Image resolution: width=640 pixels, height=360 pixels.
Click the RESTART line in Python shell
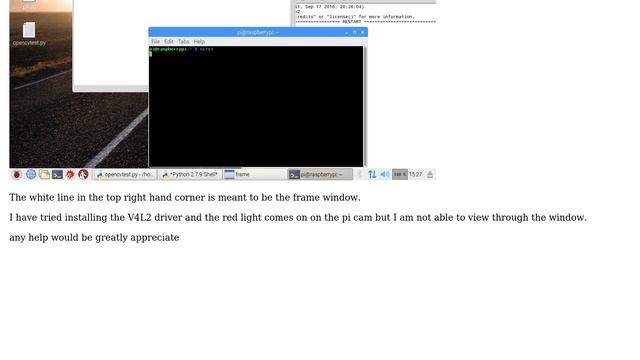(x=365, y=22)
